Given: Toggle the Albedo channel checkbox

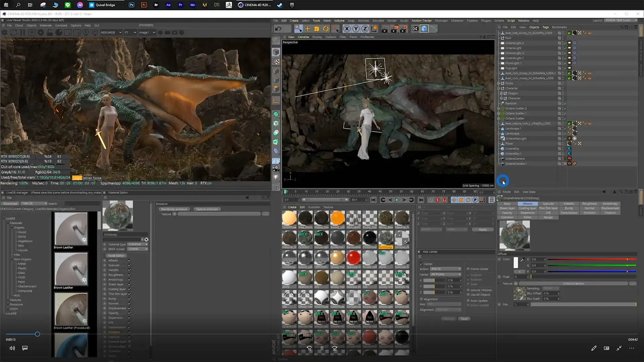Looking at the screenshot, I should click(x=129, y=260).
